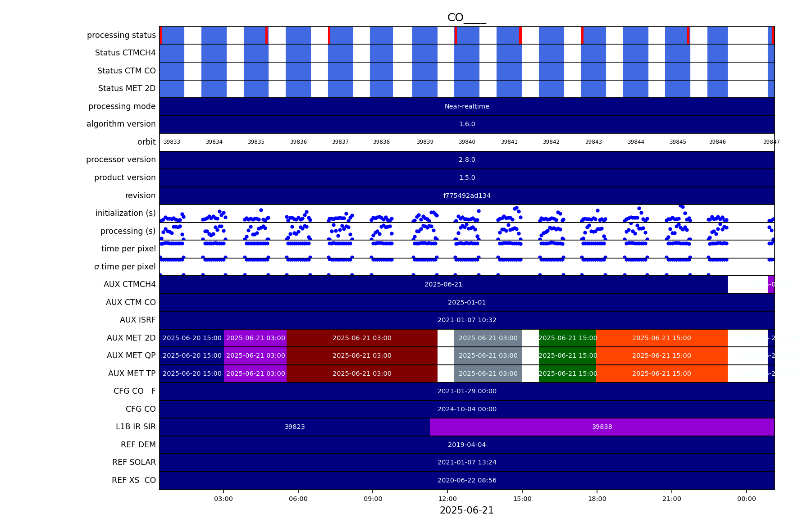Click the purple 39838 segment in L1B IR SIR
The image size is (798, 532).
[x=602, y=427]
